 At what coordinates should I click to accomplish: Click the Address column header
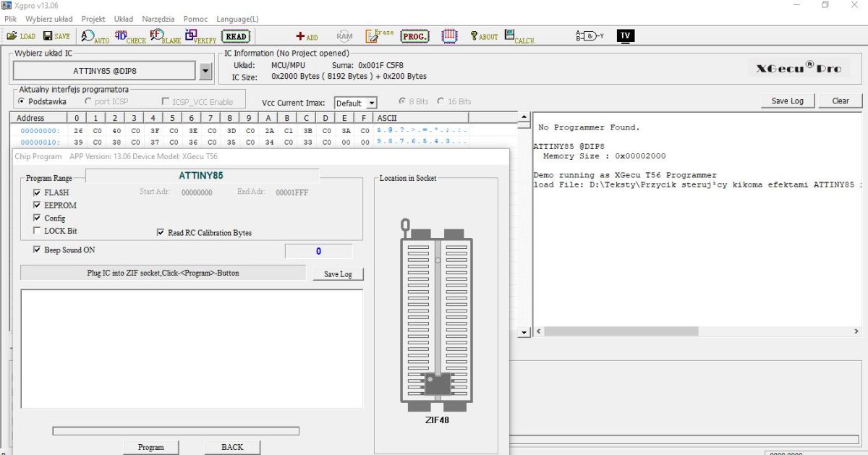[38, 118]
